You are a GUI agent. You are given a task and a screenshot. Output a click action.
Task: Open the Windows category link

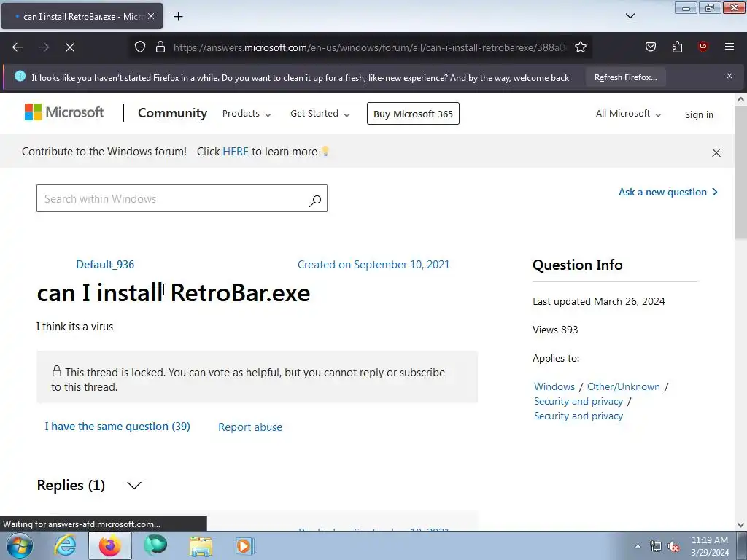554,386
